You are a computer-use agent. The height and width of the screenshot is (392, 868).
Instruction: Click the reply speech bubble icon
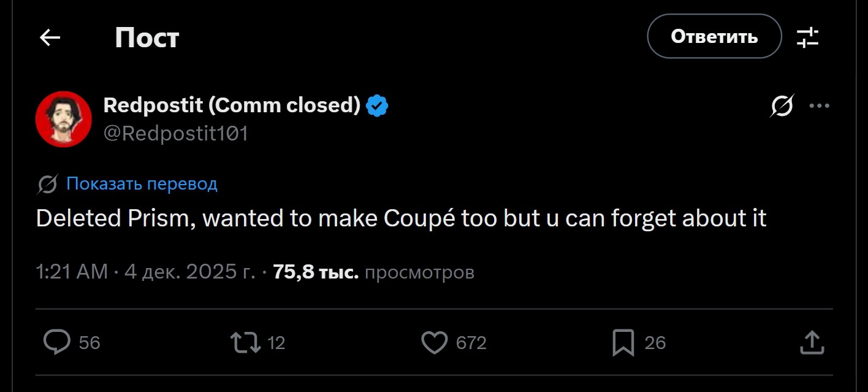point(57,342)
